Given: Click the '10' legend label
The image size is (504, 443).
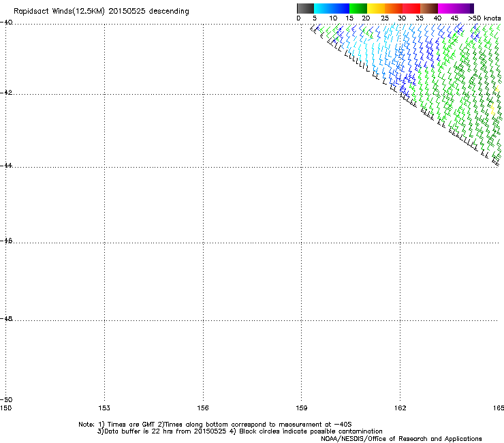Looking at the screenshot, I should click(x=333, y=18).
